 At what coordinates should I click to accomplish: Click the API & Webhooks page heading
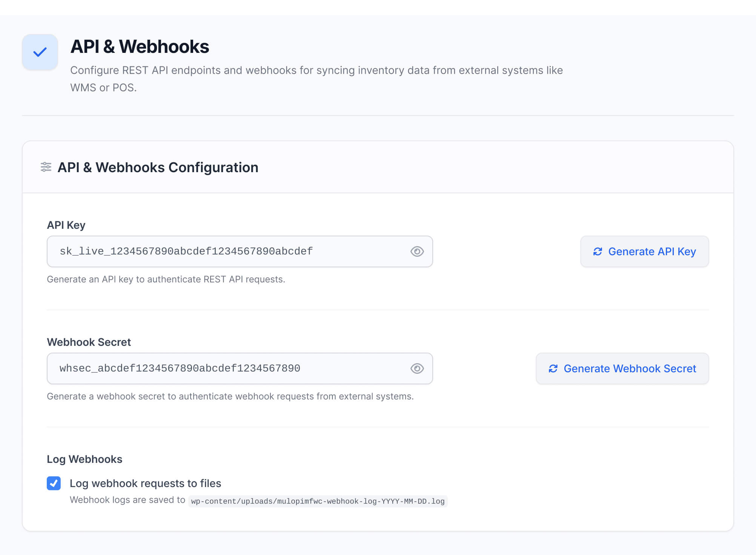(140, 47)
